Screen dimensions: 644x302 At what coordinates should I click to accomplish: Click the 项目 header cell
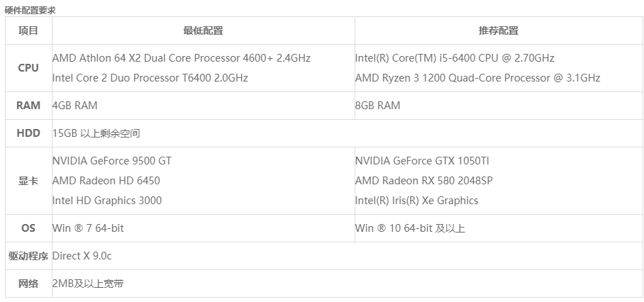(28, 30)
